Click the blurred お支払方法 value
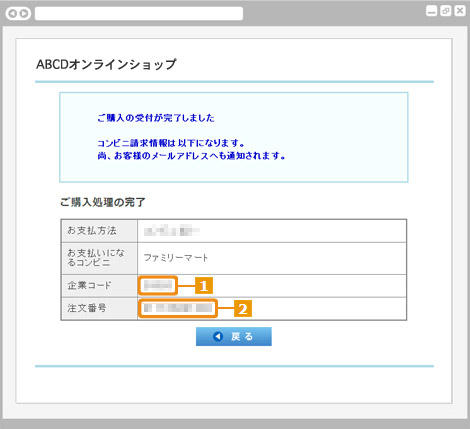 click(172, 230)
